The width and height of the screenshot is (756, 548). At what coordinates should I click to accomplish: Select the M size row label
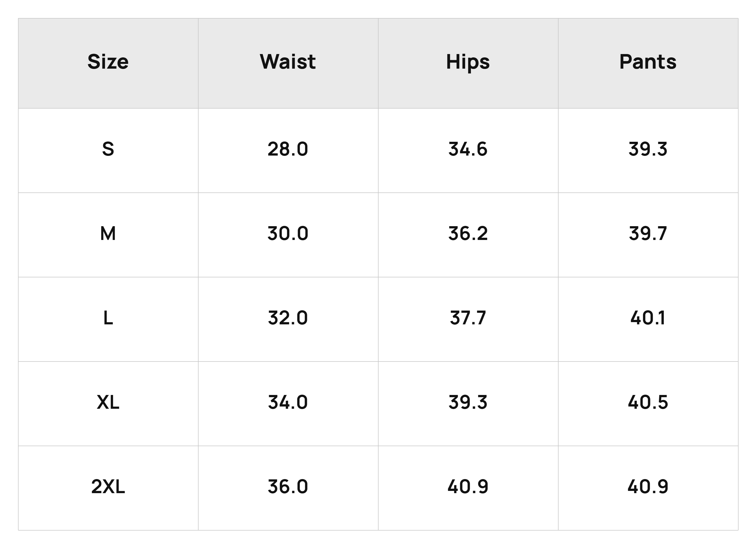pyautogui.click(x=108, y=233)
